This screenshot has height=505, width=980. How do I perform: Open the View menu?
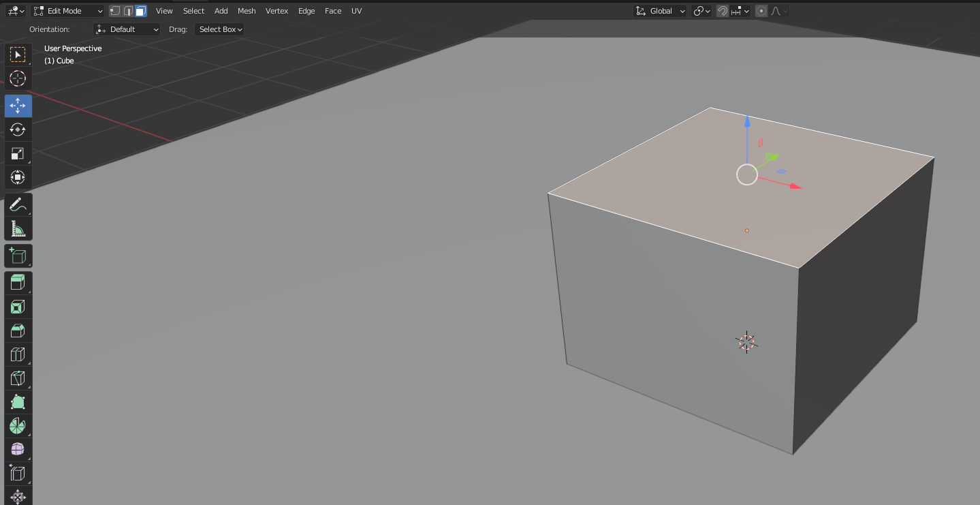point(164,11)
